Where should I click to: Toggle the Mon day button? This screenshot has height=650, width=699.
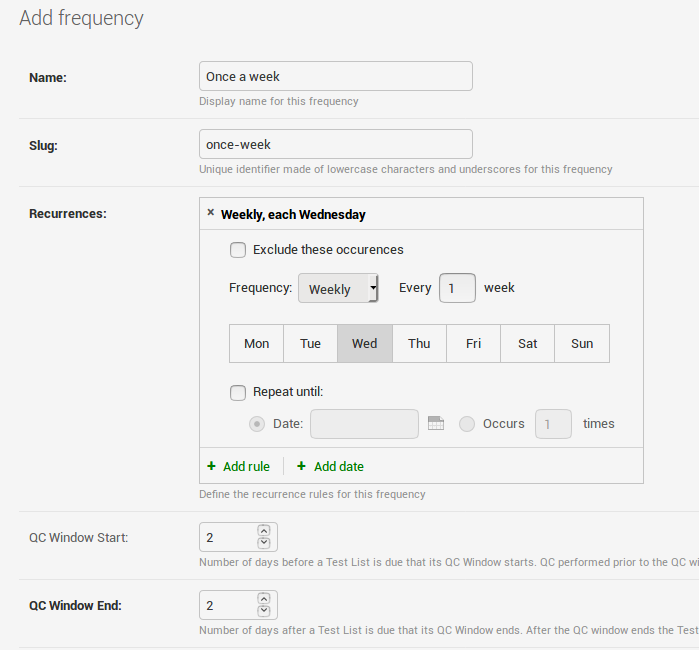[x=257, y=344]
